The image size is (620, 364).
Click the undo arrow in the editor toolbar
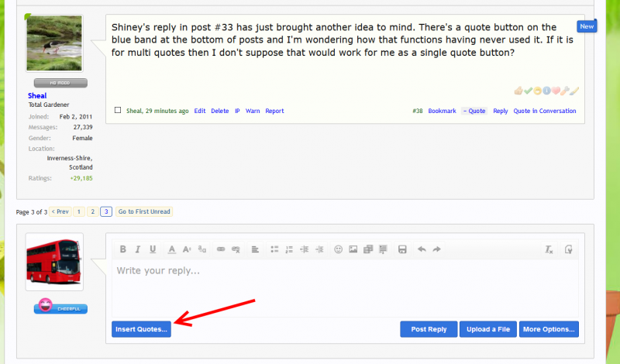click(422, 249)
